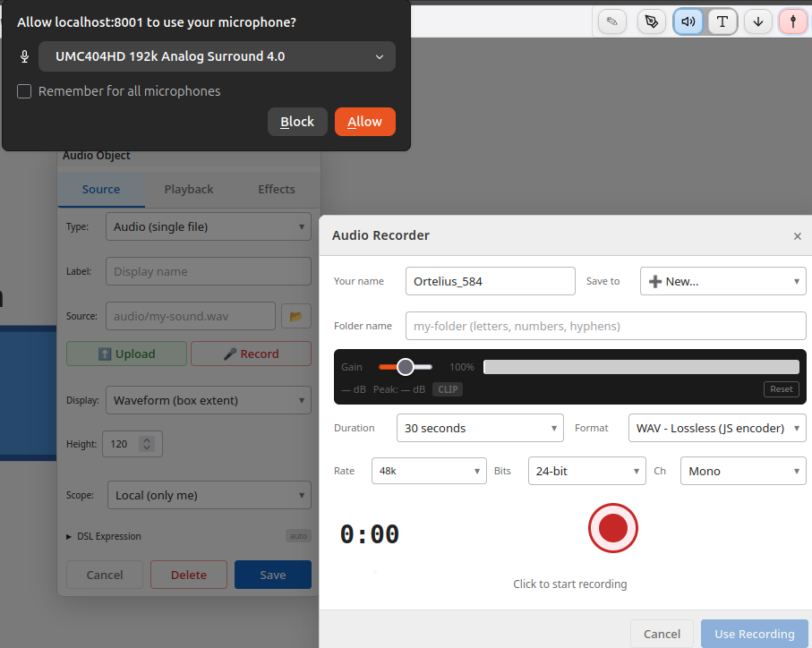Screen dimensions: 812x648
Task: Switch to the Playback tab
Action: tap(188, 189)
